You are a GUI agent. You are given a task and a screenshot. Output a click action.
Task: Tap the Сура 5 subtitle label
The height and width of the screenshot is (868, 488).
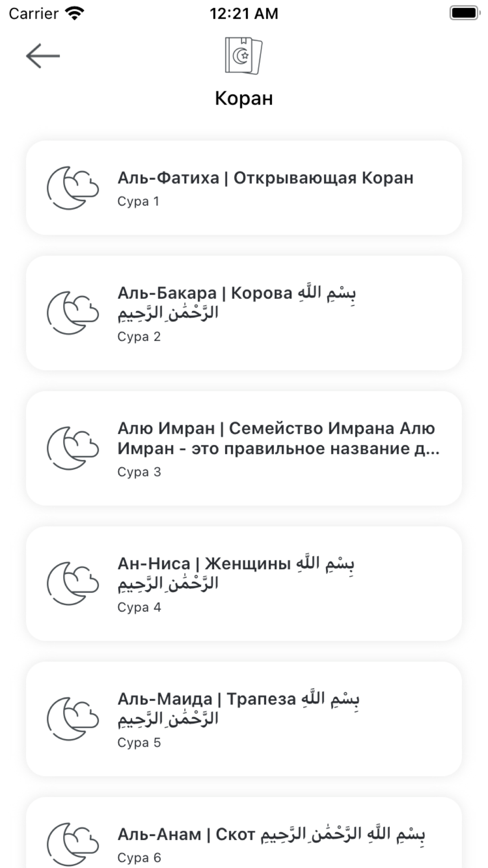[x=139, y=742]
